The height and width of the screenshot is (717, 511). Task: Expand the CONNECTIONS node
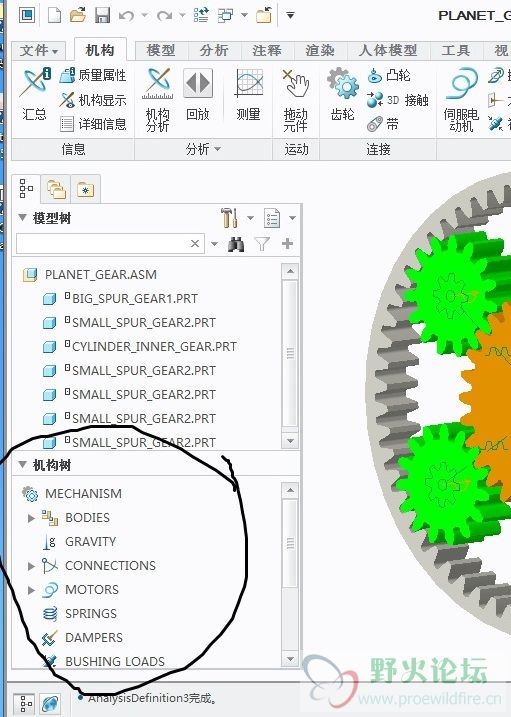(31, 566)
